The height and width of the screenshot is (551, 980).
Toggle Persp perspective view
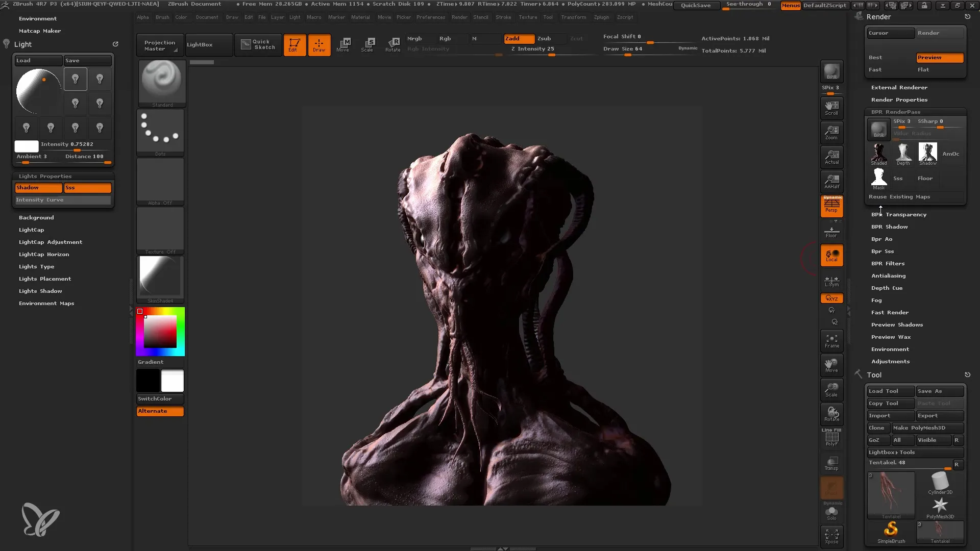[831, 206]
